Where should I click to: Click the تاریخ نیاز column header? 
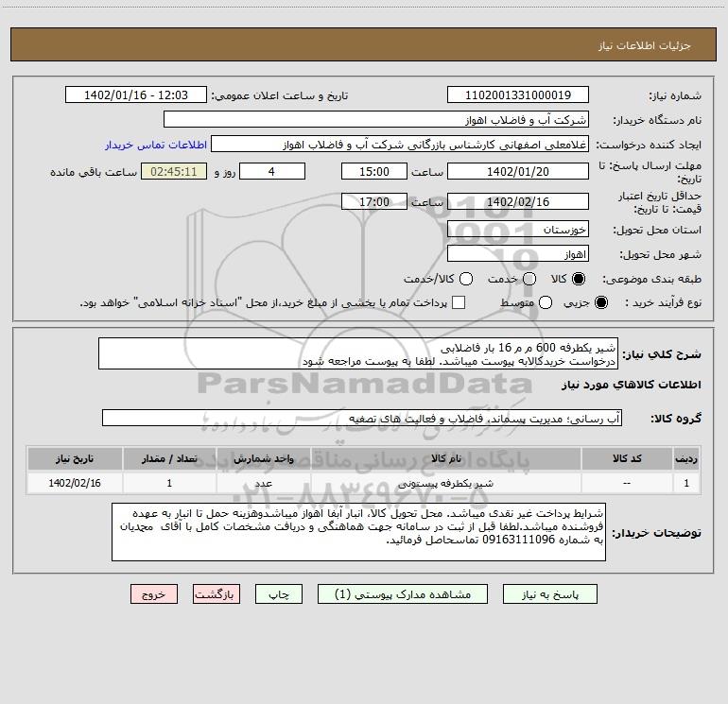click(x=75, y=458)
